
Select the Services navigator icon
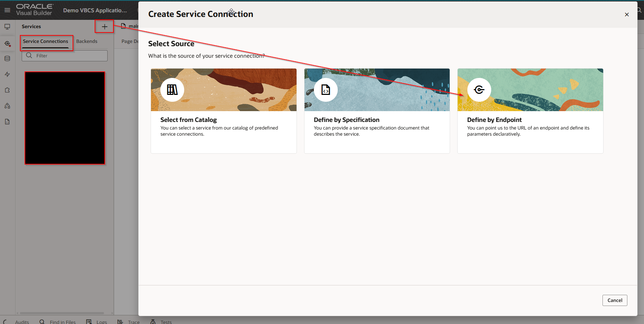click(7, 43)
